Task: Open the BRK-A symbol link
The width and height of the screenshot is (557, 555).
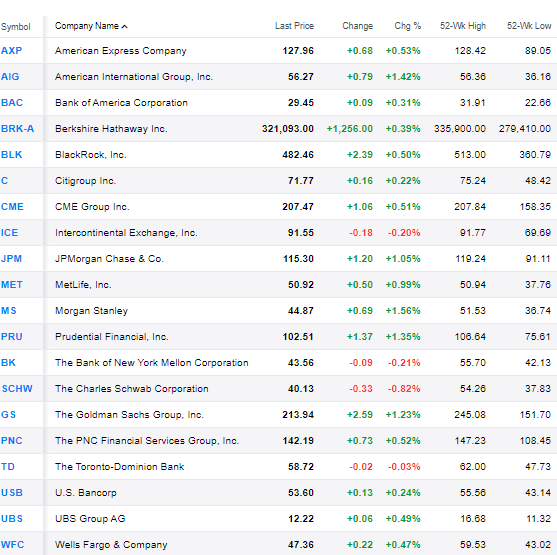Action: point(17,128)
